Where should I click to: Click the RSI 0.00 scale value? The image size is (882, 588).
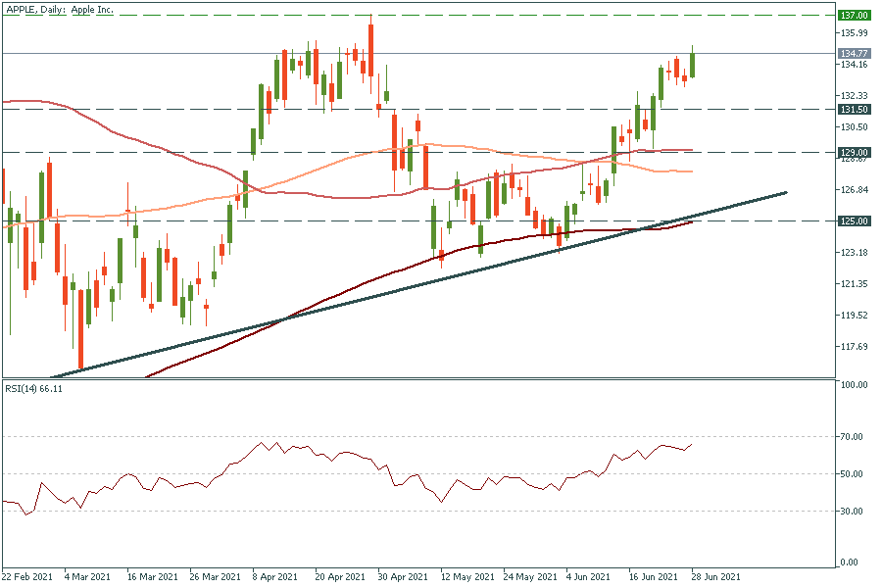(x=850, y=563)
